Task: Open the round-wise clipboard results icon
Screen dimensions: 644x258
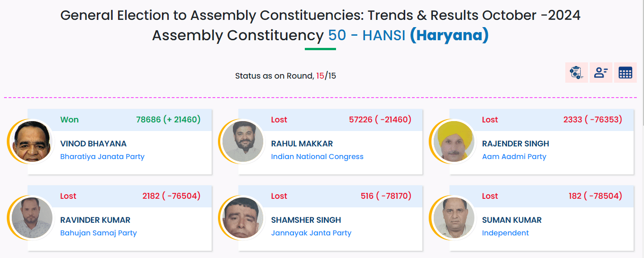Action: coord(576,73)
